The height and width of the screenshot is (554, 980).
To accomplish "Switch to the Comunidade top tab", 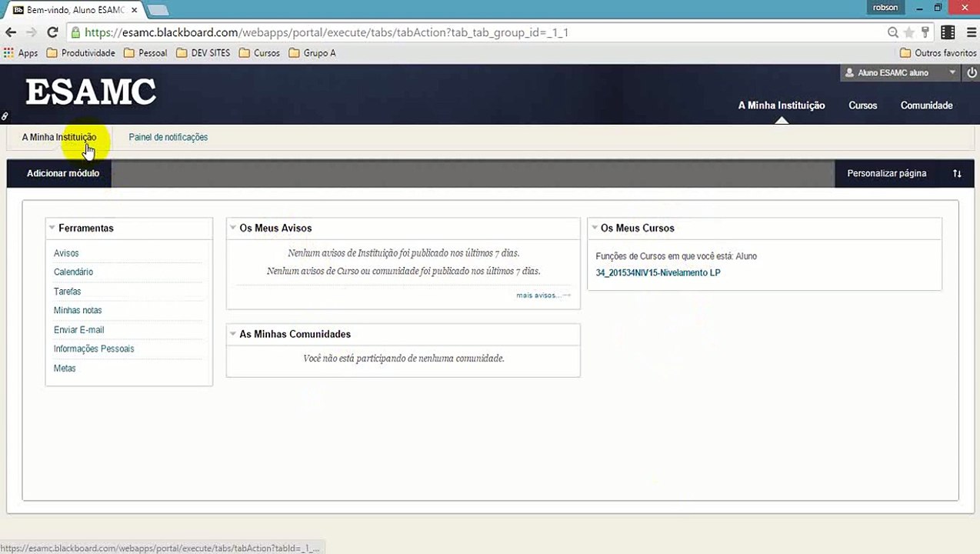I will (x=926, y=105).
